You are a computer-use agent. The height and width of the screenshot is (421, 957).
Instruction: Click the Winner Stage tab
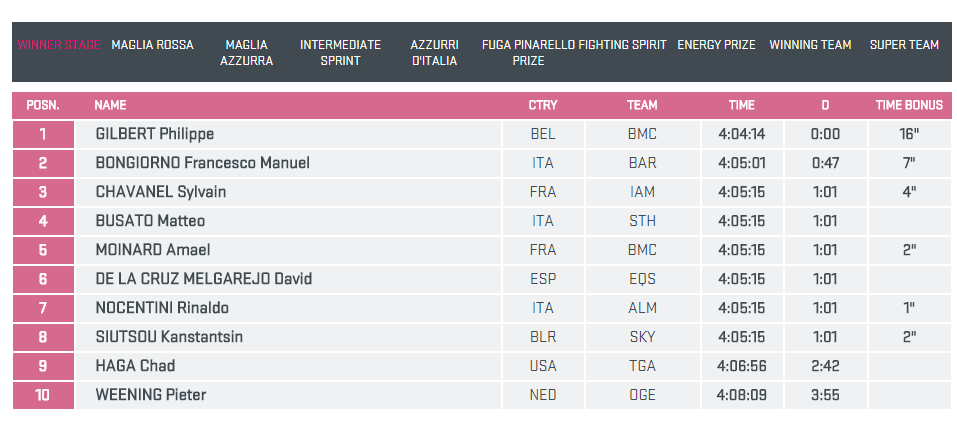pyautogui.click(x=59, y=45)
